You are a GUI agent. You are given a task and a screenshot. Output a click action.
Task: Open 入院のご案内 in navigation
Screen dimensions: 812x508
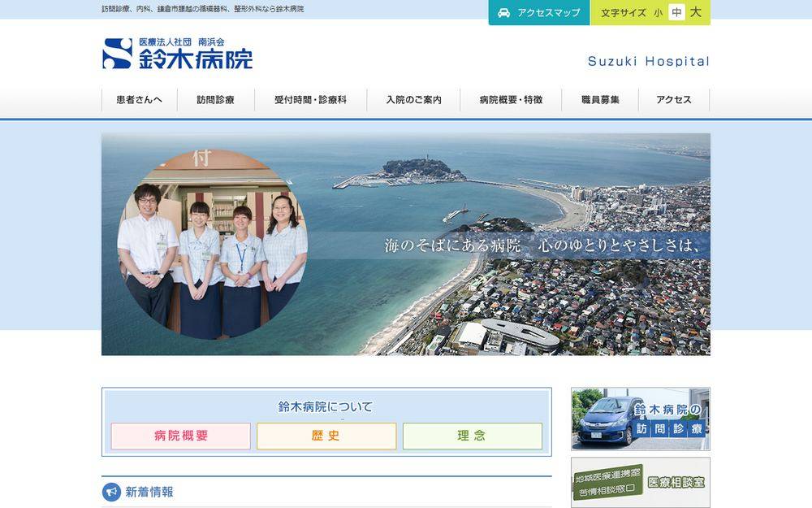tap(413, 99)
